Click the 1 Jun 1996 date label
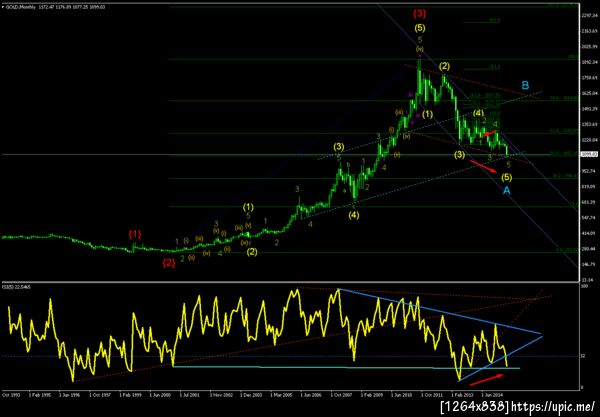This screenshot has width=600, height=417. point(70,394)
